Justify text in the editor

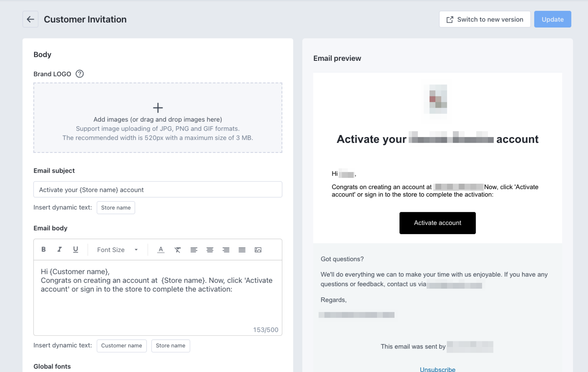point(242,249)
